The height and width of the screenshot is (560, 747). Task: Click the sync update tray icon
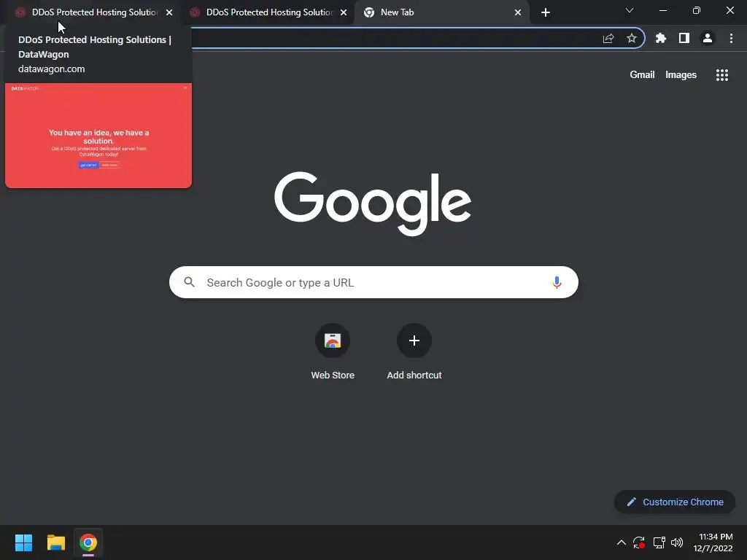pyautogui.click(x=639, y=542)
